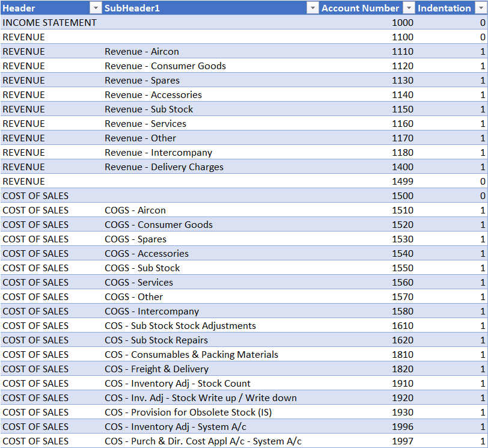The height and width of the screenshot is (448, 488).
Task: Select account number 1400
Action: tap(403, 167)
